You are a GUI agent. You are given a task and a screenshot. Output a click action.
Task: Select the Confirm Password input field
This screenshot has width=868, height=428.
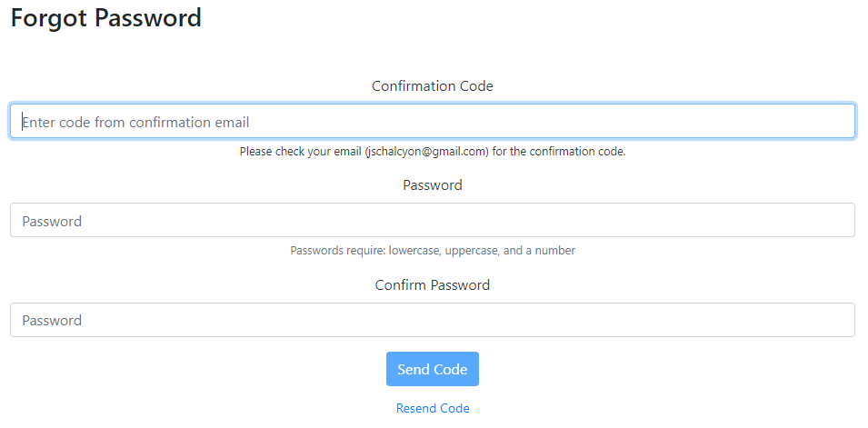(433, 320)
